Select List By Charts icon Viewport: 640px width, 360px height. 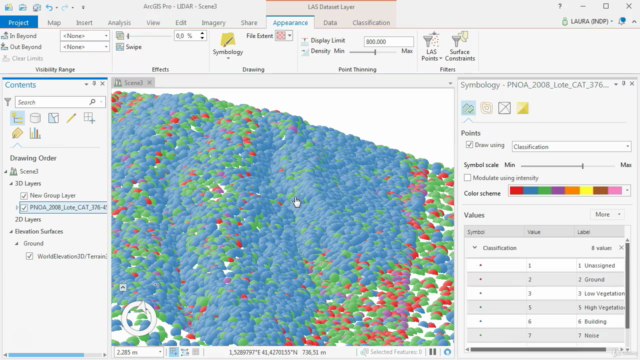(35, 133)
